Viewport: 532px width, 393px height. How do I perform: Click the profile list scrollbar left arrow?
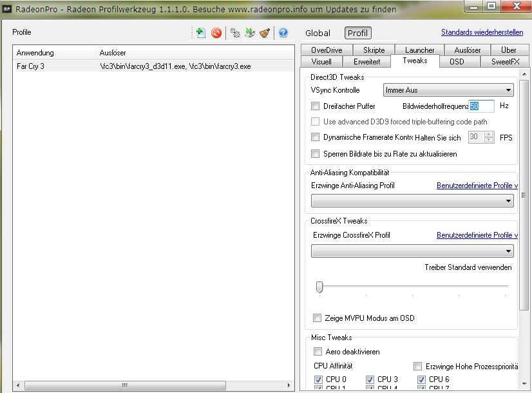pyautogui.click(x=18, y=385)
